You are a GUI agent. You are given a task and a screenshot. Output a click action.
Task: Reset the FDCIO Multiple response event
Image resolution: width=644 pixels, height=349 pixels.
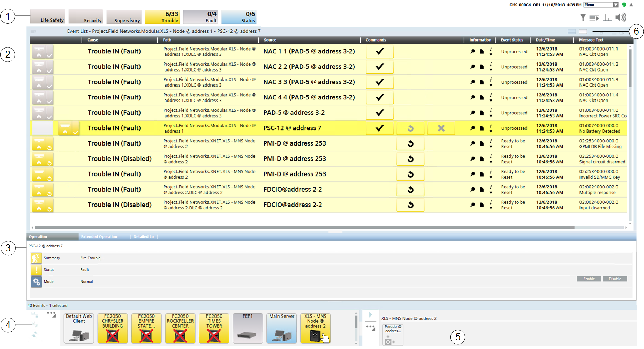point(410,190)
